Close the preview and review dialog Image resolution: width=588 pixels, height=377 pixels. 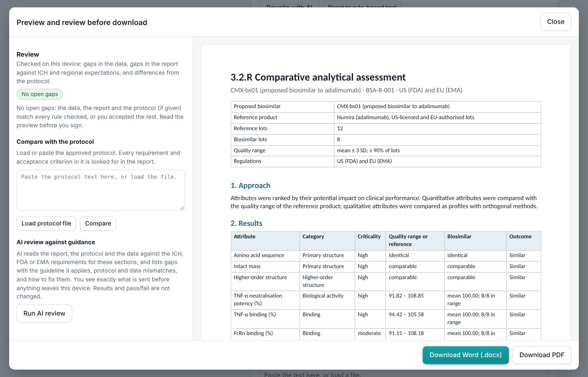pyautogui.click(x=556, y=22)
